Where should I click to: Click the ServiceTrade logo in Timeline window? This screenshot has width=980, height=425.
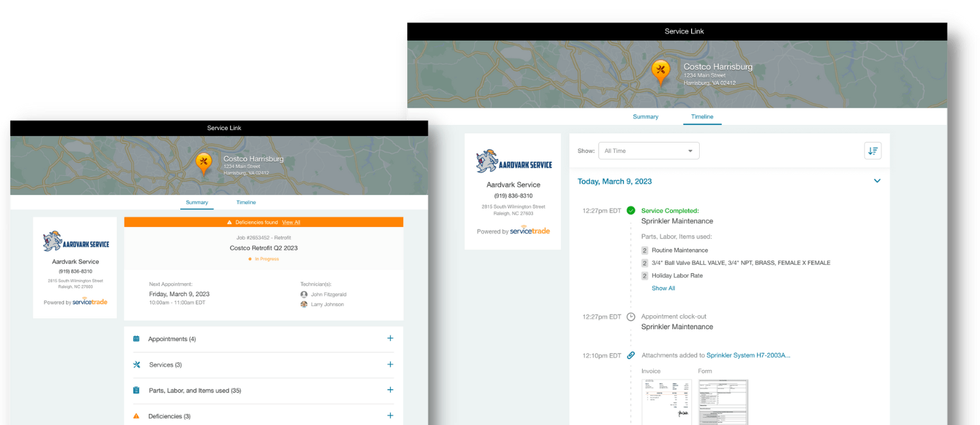(530, 231)
